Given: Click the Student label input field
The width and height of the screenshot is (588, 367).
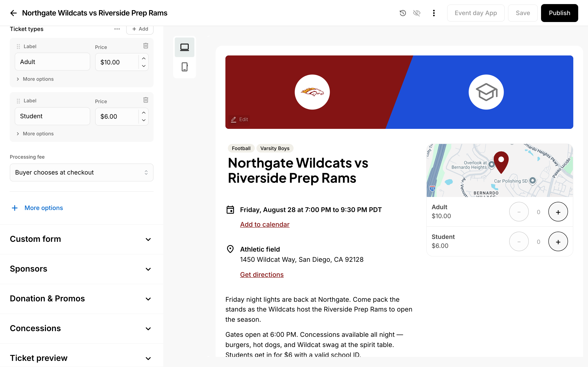Looking at the screenshot, I should (x=52, y=116).
